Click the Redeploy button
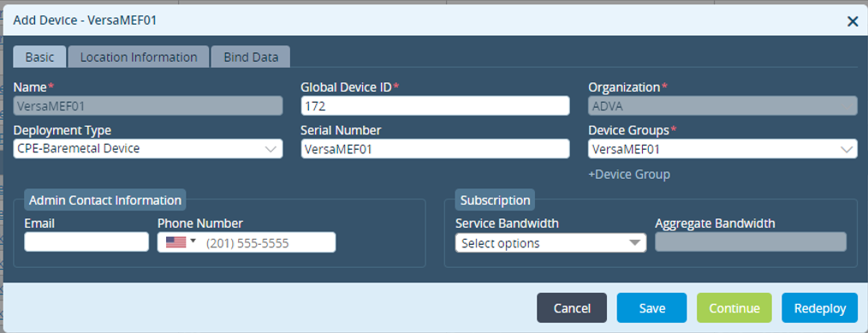868x333 pixels. tap(820, 308)
